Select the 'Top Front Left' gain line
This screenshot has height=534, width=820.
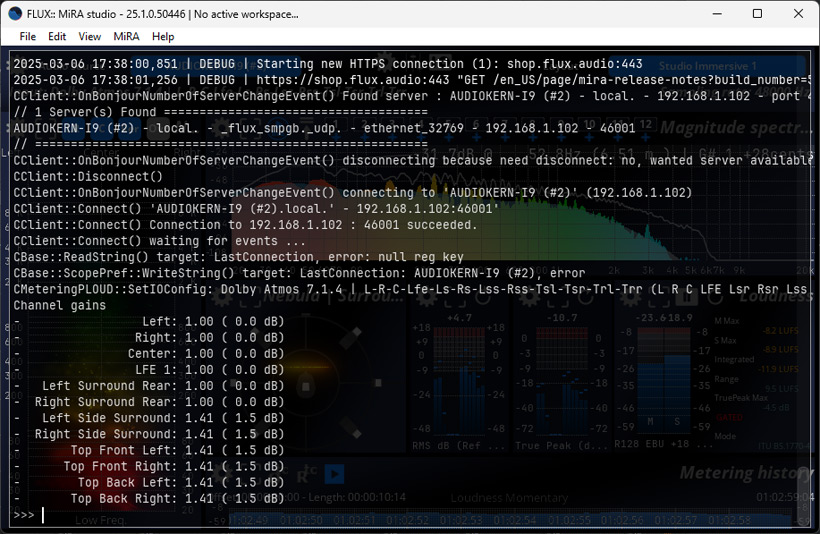pyautogui.click(x=149, y=450)
